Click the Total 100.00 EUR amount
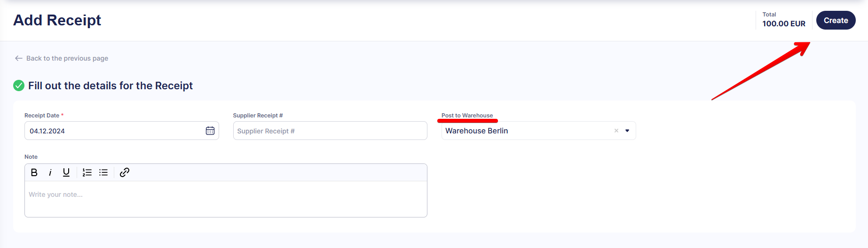 point(783,23)
